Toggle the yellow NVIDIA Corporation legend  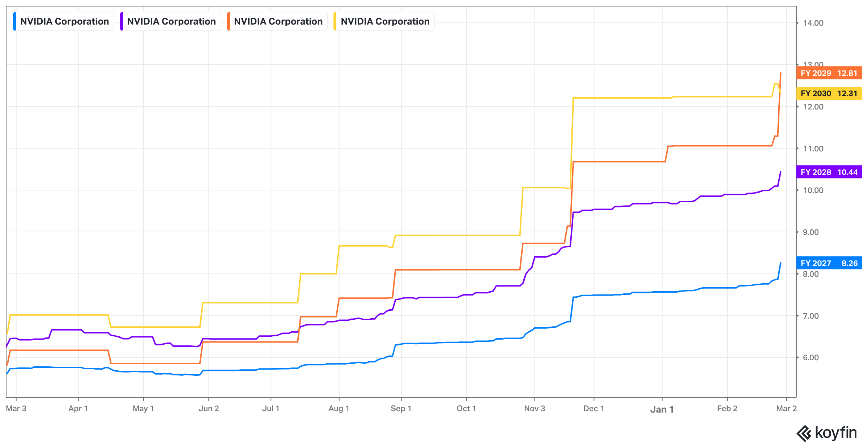[x=385, y=21]
